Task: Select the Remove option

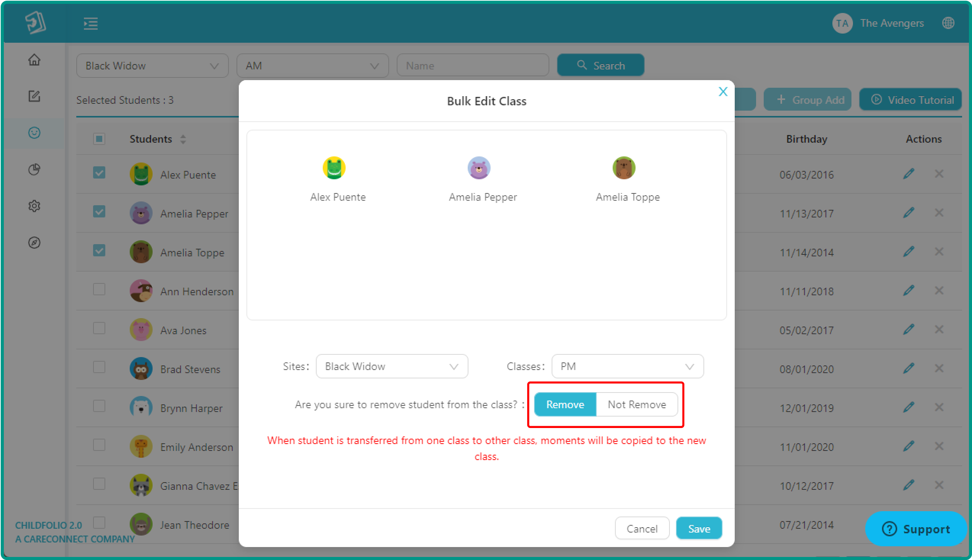Action: 565,404
